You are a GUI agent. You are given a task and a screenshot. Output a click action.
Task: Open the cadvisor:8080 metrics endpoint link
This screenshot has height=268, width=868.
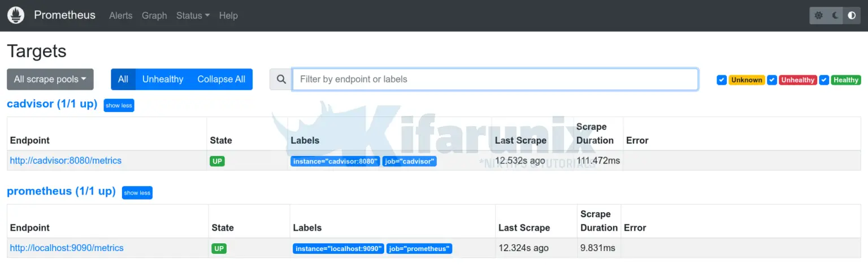click(x=66, y=161)
